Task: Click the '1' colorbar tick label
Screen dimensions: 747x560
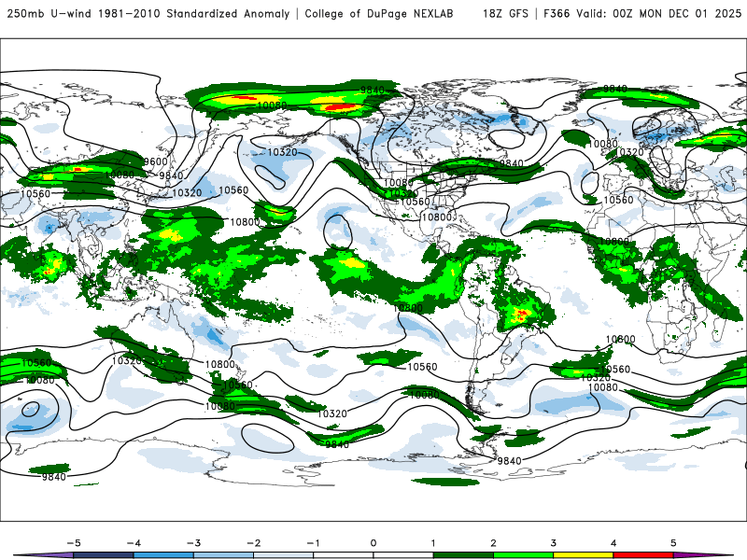Action: coord(433,543)
